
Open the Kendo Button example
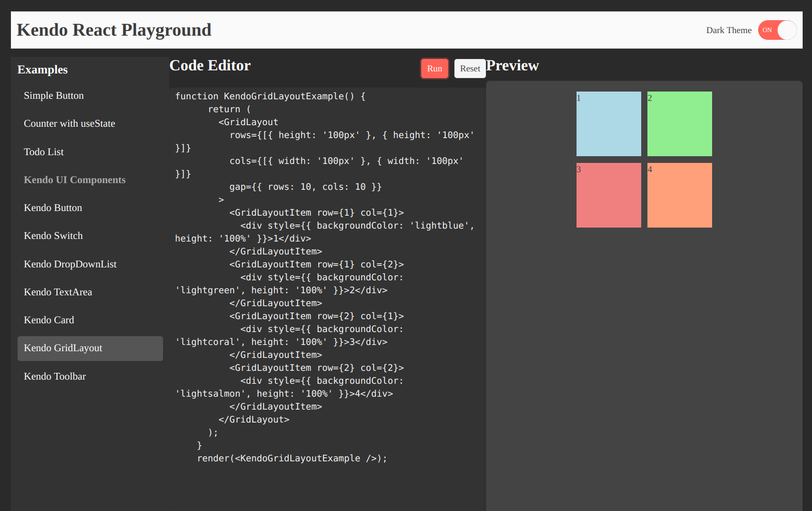pyautogui.click(x=90, y=208)
